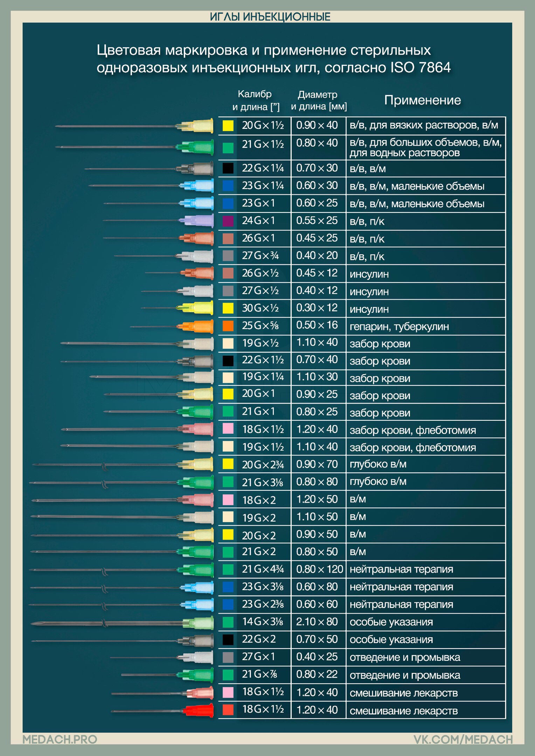Viewport: 535px width, 756px height.
Task: Select the 0.80 × 120 diameter cell
Action: [x=319, y=569]
